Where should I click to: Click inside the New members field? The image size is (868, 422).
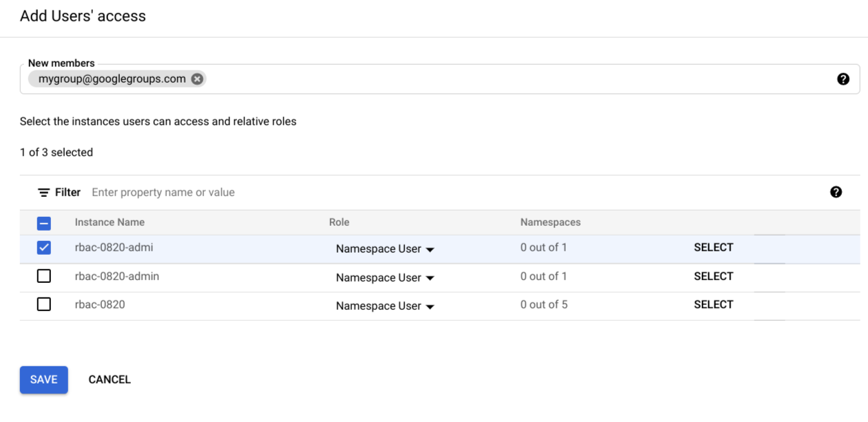click(x=413, y=78)
